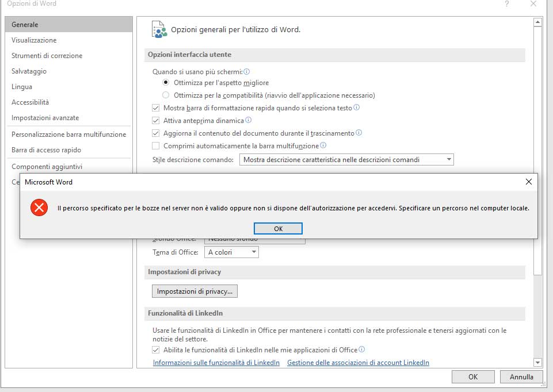553x392 pixels.
Task: Click the error message text about 'percorso specificato per le bozze'
Action: pyautogui.click(x=293, y=208)
